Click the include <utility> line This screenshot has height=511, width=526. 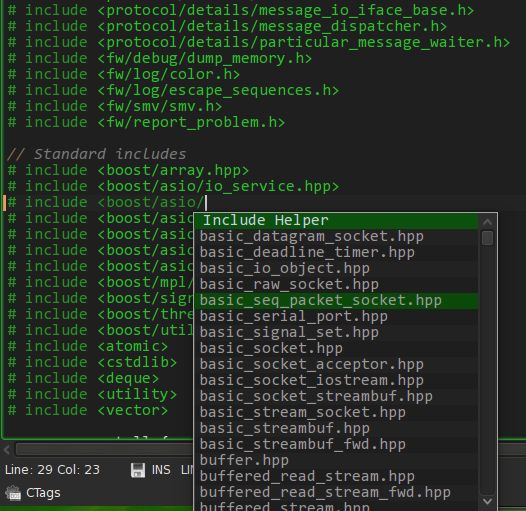[92, 394]
